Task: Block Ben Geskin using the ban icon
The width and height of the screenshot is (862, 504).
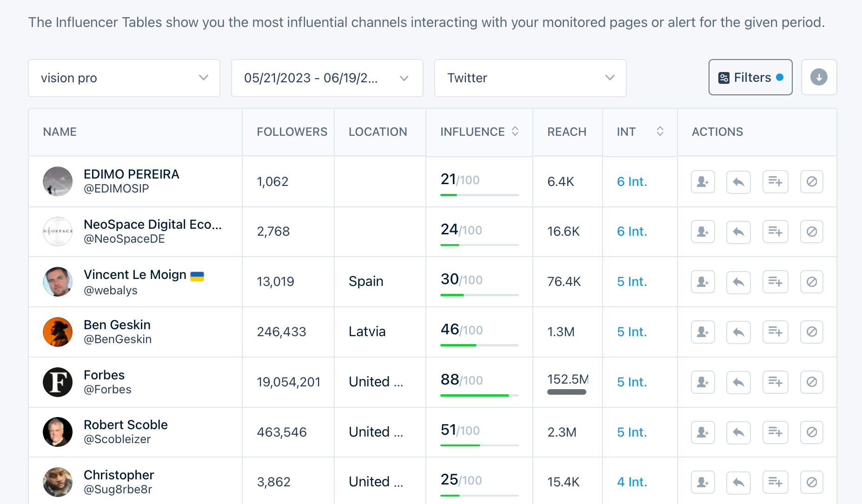Action: pos(811,332)
